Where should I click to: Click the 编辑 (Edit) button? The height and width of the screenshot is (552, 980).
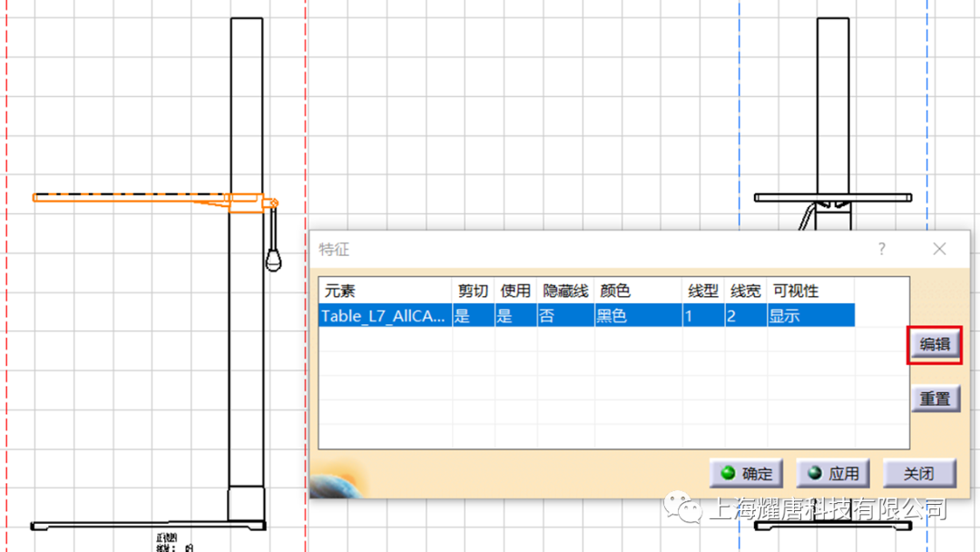click(x=935, y=345)
